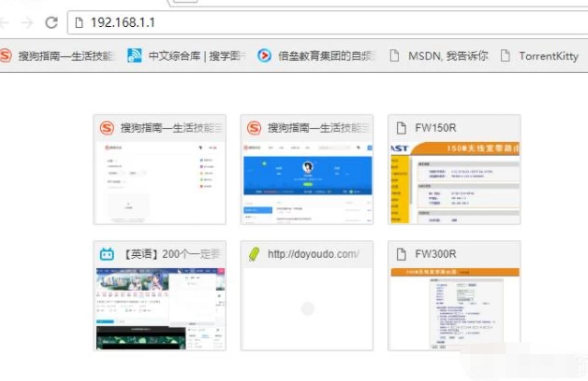
Task: Open the MSDN, 我告诉你 bookmark
Action: pos(438,56)
